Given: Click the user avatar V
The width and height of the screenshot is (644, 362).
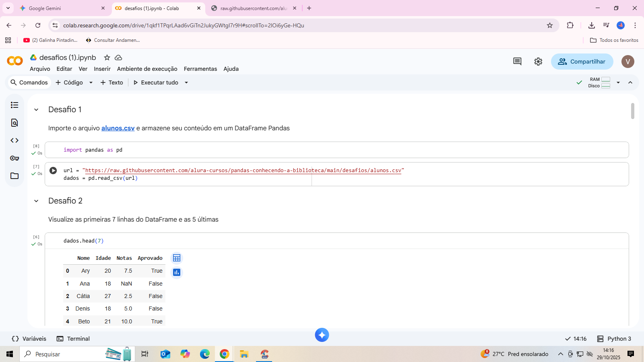Looking at the screenshot, I should pyautogui.click(x=628, y=62).
